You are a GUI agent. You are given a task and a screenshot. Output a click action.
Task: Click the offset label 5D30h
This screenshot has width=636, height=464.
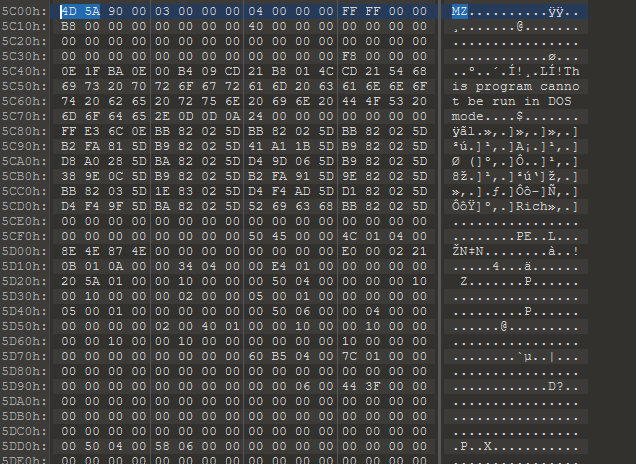point(24,296)
